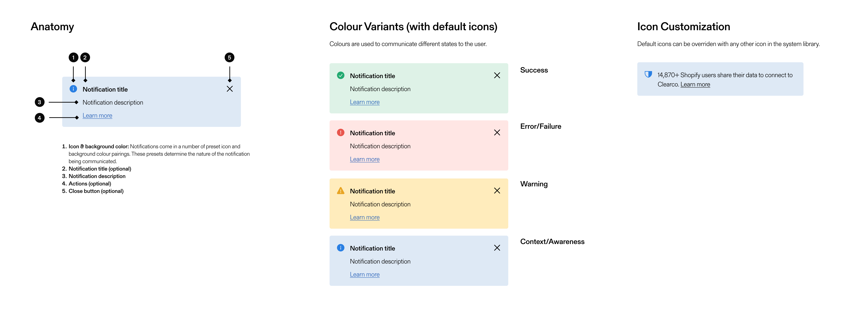Click the black number 5 annotation marker
The width and height of the screenshot is (868, 310).
[x=229, y=57]
